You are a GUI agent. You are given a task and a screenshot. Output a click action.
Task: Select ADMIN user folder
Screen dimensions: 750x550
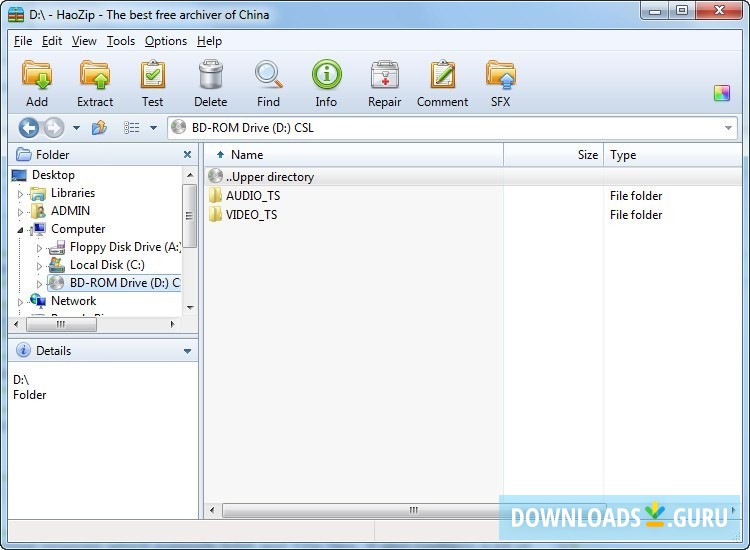(70, 211)
